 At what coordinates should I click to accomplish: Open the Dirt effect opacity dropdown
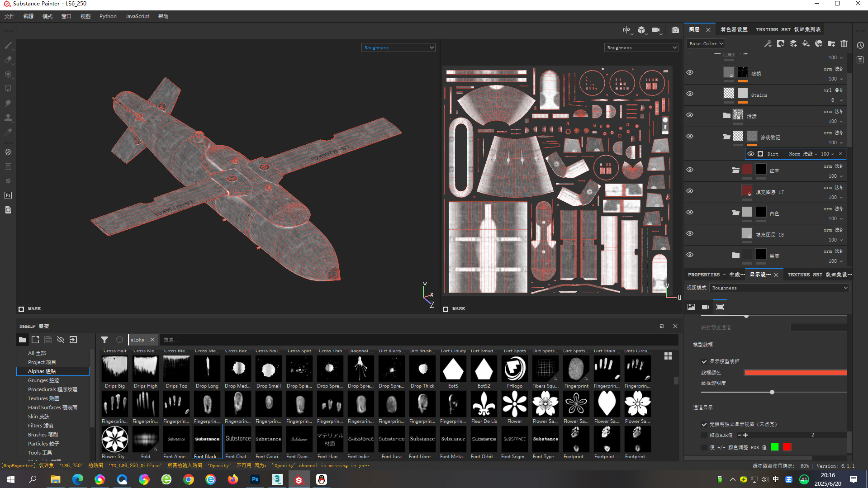(827, 154)
